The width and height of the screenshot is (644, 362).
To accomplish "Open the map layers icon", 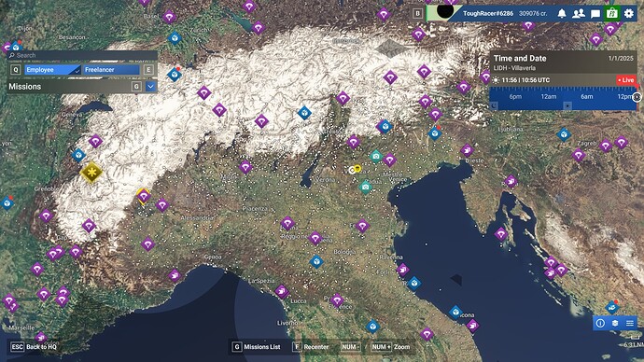I will (x=615, y=323).
